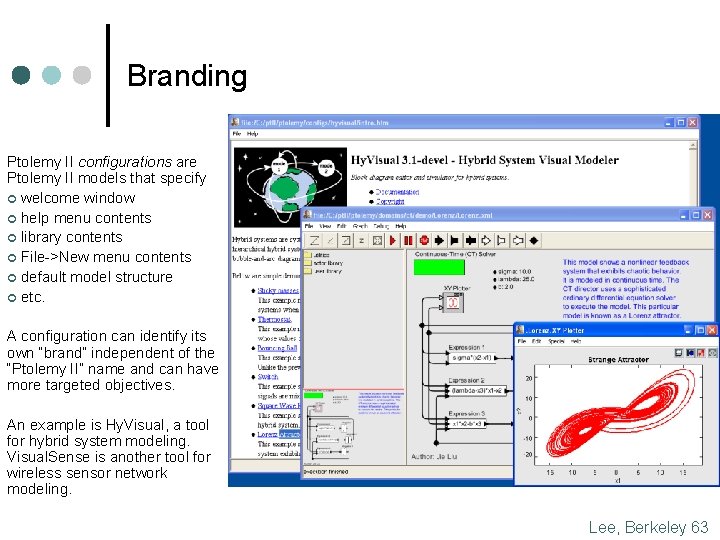The height and width of the screenshot is (540, 720).
Task: Stop the model with red stop icon
Action: pyautogui.click(x=424, y=241)
